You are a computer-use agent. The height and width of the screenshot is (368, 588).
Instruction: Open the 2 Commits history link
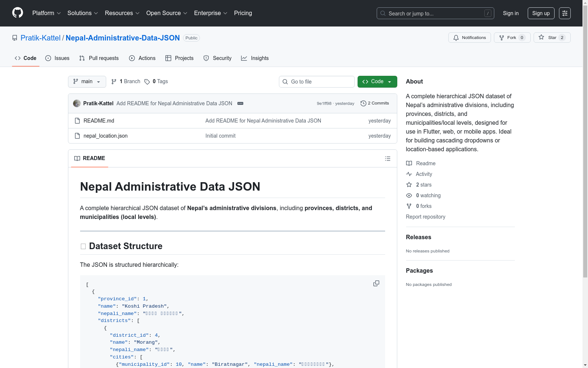tap(375, 103)
